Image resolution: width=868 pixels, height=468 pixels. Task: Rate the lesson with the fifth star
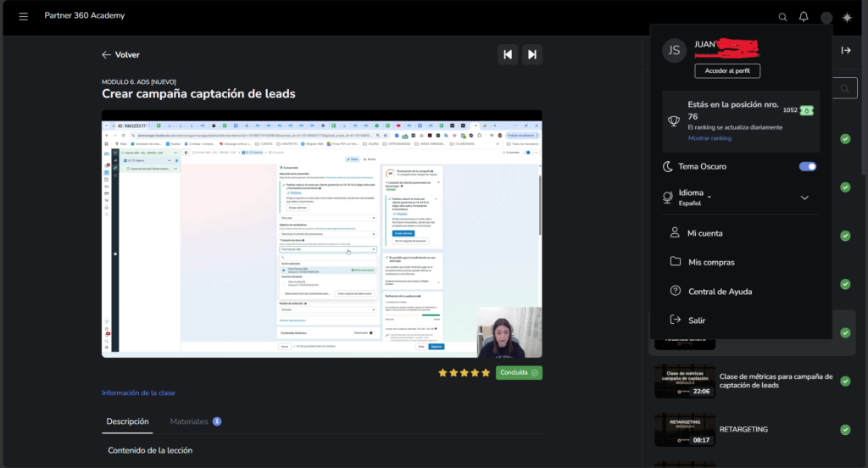tap(486, 373)
